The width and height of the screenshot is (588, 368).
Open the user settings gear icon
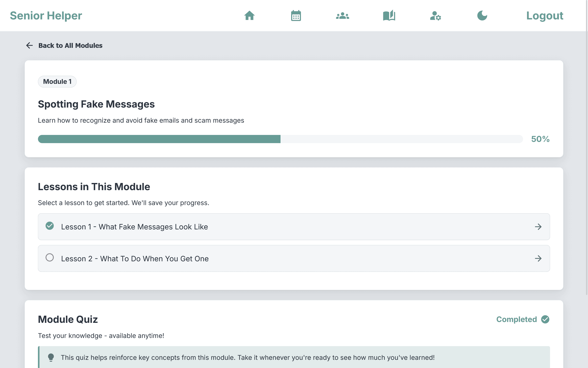click(435, 16)
